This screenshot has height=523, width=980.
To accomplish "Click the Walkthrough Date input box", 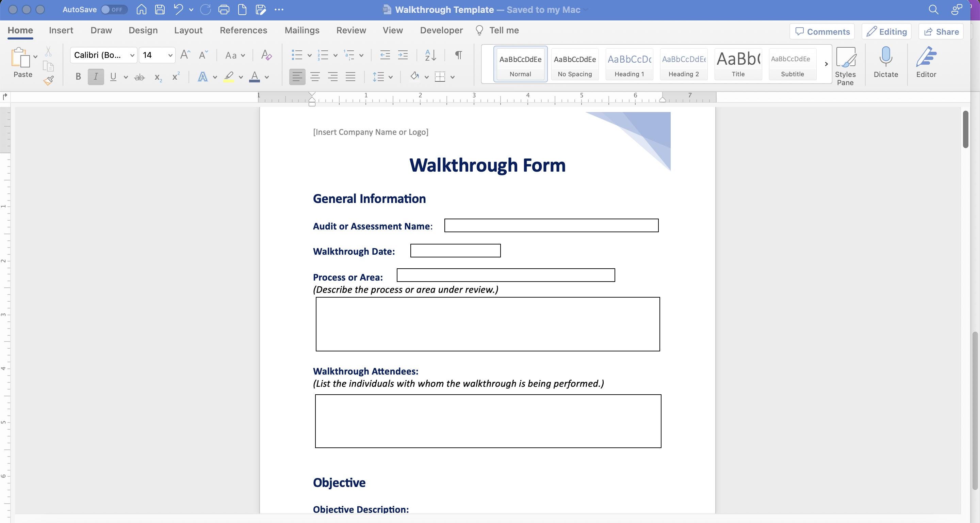I will click(455, 251).
